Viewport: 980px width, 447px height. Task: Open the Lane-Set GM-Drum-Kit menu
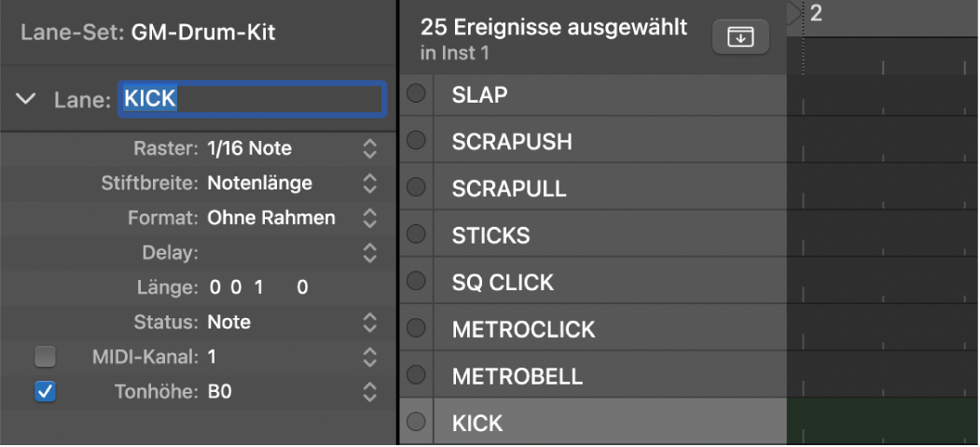[x=202, y=34]
